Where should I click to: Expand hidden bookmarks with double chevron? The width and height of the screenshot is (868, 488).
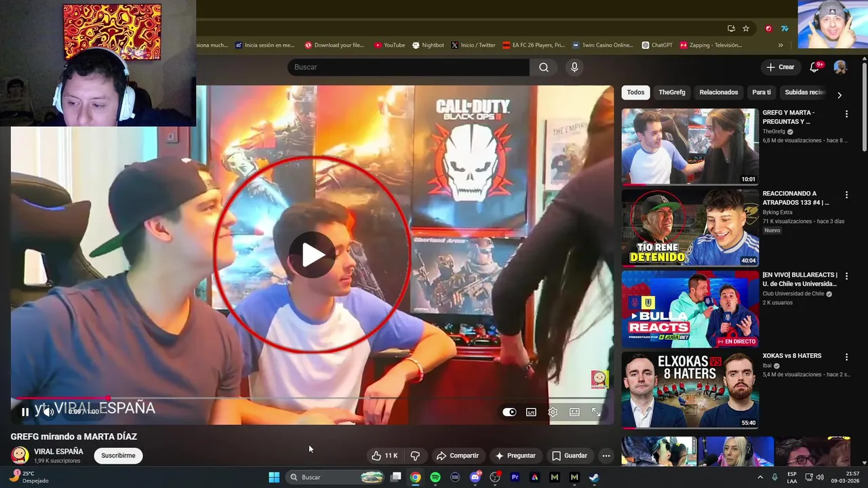tap(781, 45)
